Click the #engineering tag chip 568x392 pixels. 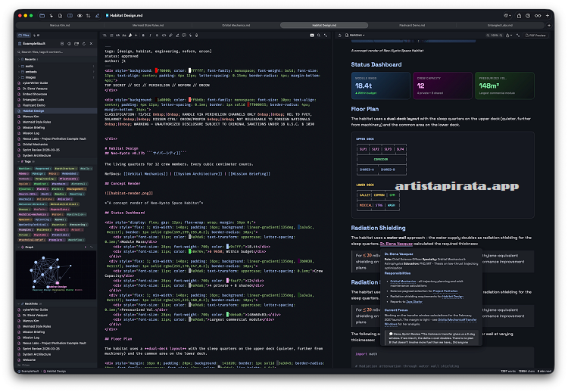pyautogui.click(x=45, y=179)
